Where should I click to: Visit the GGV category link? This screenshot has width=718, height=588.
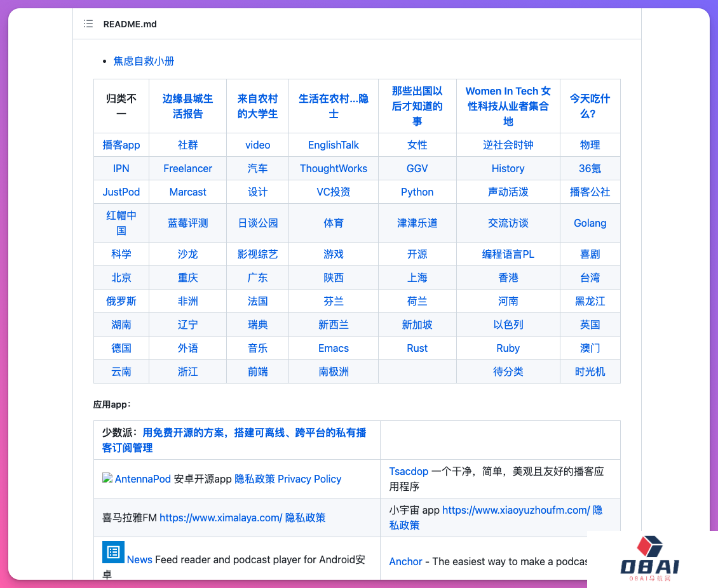417,168
